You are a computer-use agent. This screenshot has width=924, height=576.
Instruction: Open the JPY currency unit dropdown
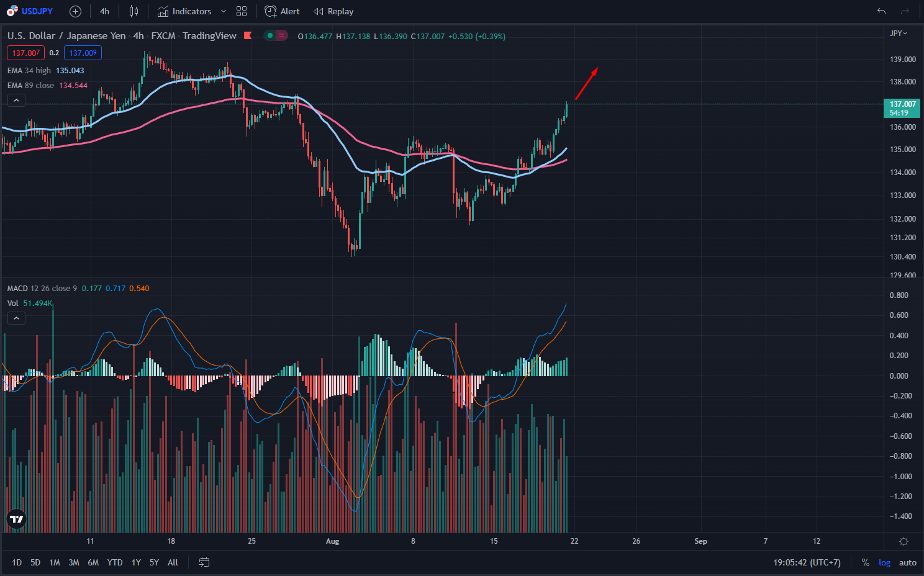(x=899, y=33)
